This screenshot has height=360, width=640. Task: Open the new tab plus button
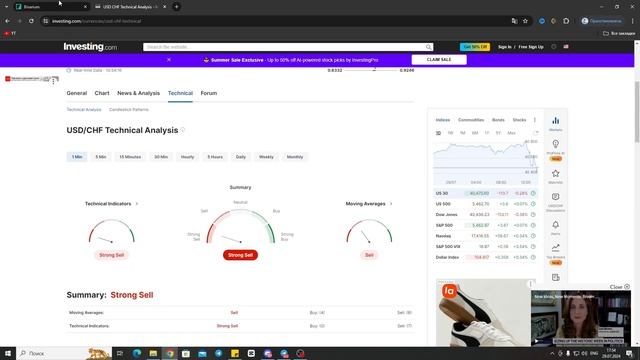[176, 7]
